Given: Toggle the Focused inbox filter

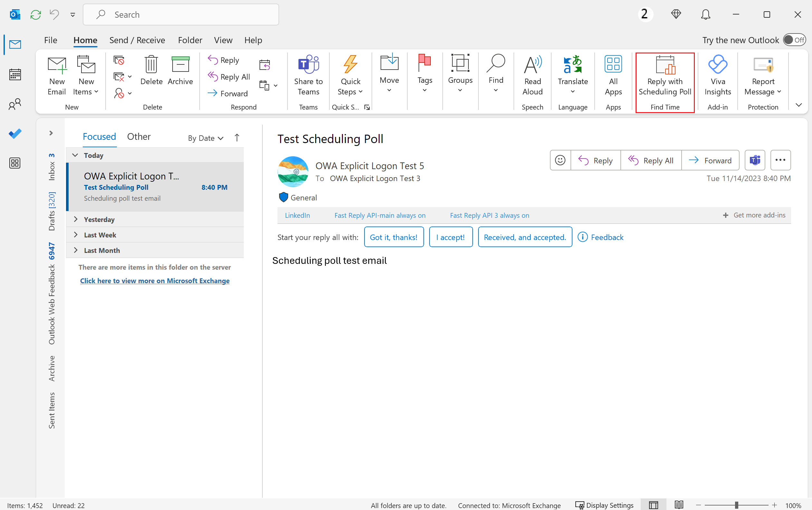Looking at the screenshot, I should coord(99,136).
